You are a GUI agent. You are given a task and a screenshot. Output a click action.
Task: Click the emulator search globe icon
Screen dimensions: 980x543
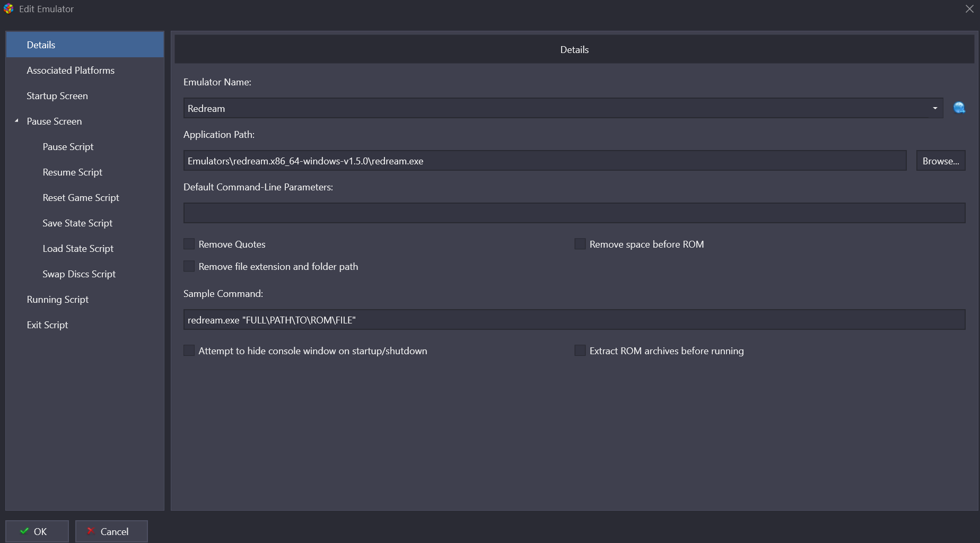click(959, 108)
